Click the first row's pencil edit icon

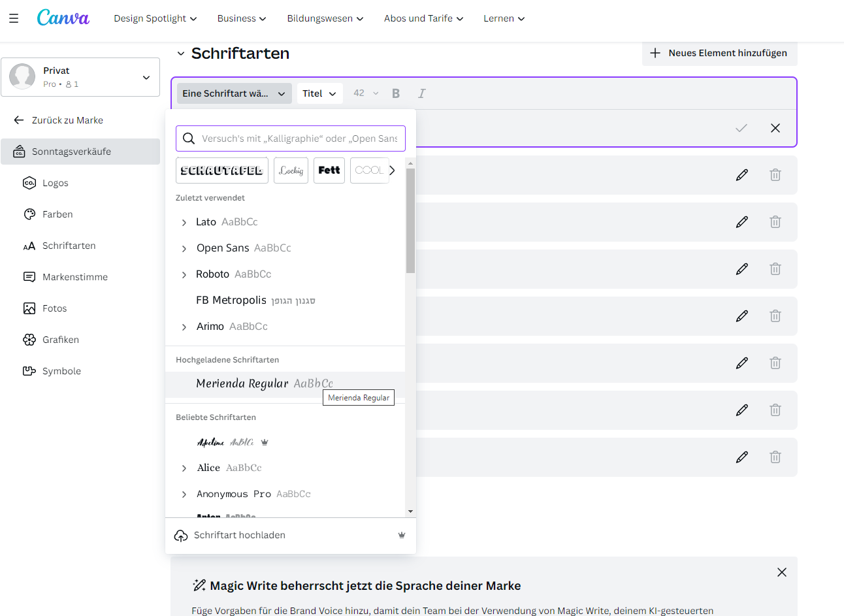(x=741, y=175)
